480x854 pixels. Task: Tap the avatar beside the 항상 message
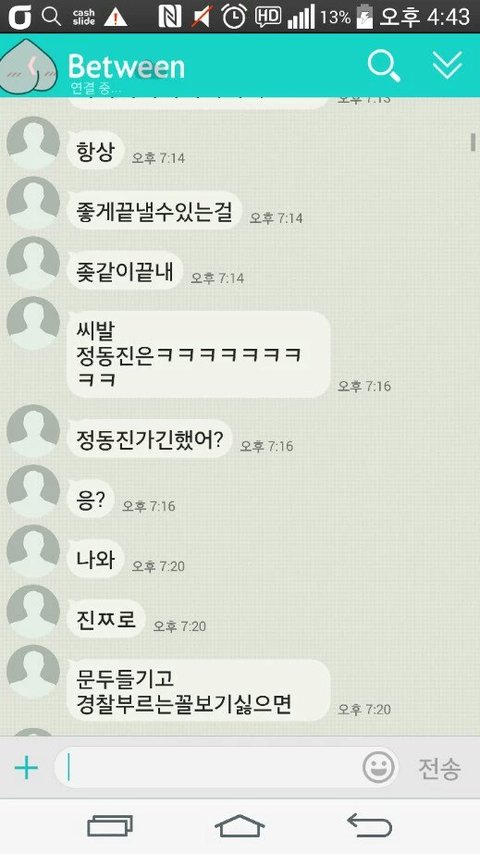(x=33, y=144)
